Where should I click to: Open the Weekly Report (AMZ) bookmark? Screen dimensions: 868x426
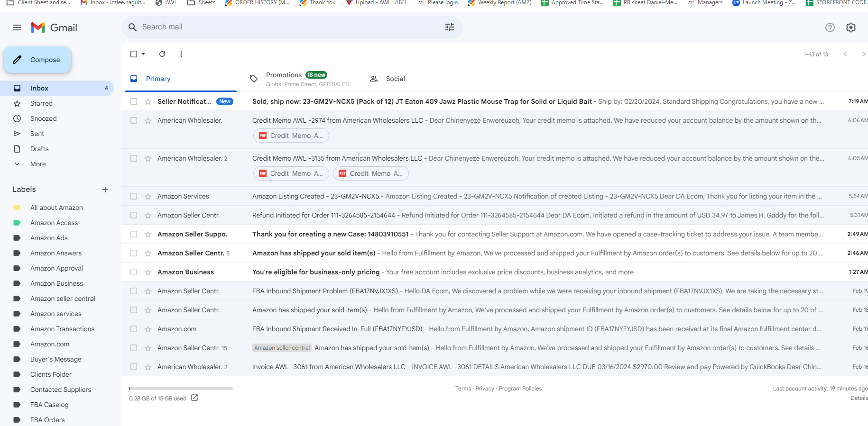pyautogui.click(x=499, y=2)
